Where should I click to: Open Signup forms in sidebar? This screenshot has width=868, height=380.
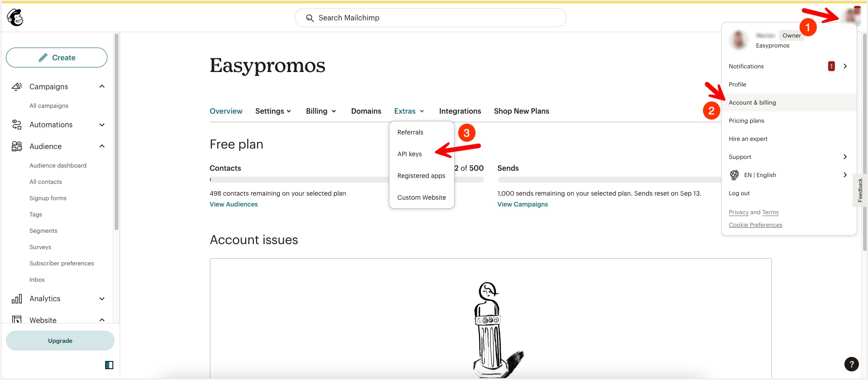coord(48,198)
